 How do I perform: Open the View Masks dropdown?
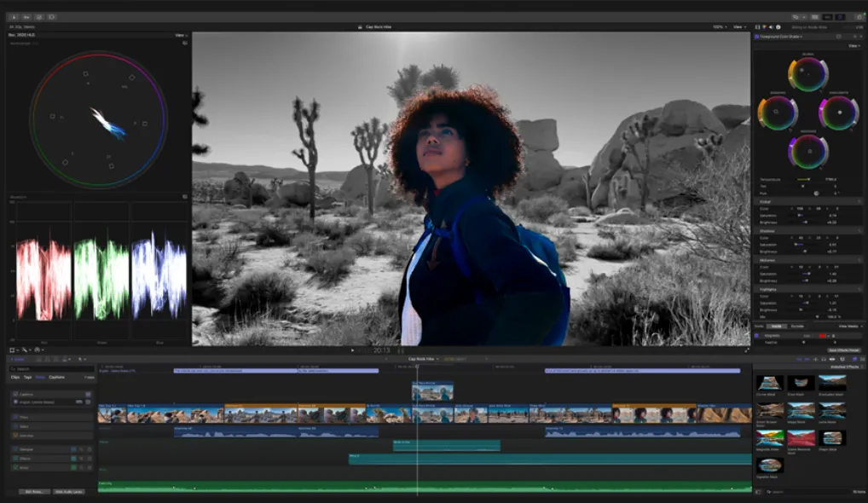click(851, 327)
